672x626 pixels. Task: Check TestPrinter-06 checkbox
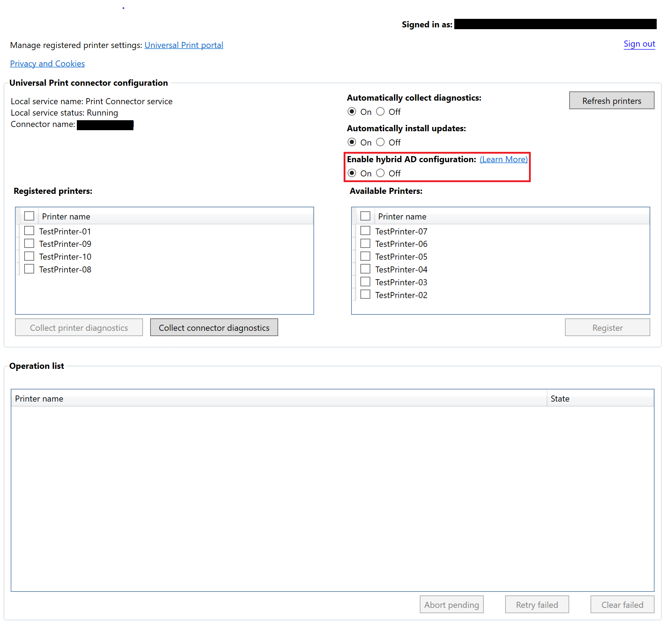pos(365,244)
